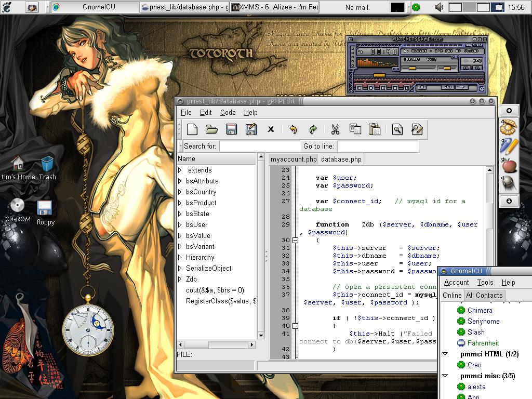This screenshot has width=532, height=399.
Task: Open the Trash desktop icon
Action: [x=47, y=168]
